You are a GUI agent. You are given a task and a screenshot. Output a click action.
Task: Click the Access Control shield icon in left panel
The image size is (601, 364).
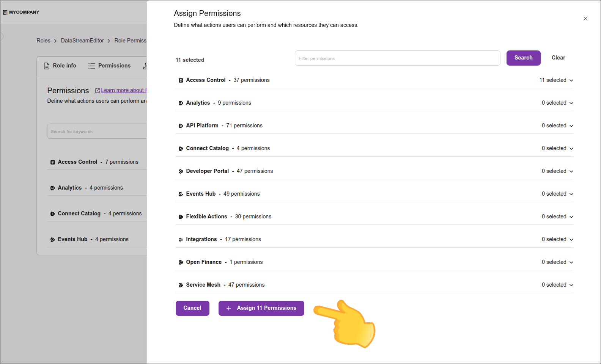[x=53, y=162]
